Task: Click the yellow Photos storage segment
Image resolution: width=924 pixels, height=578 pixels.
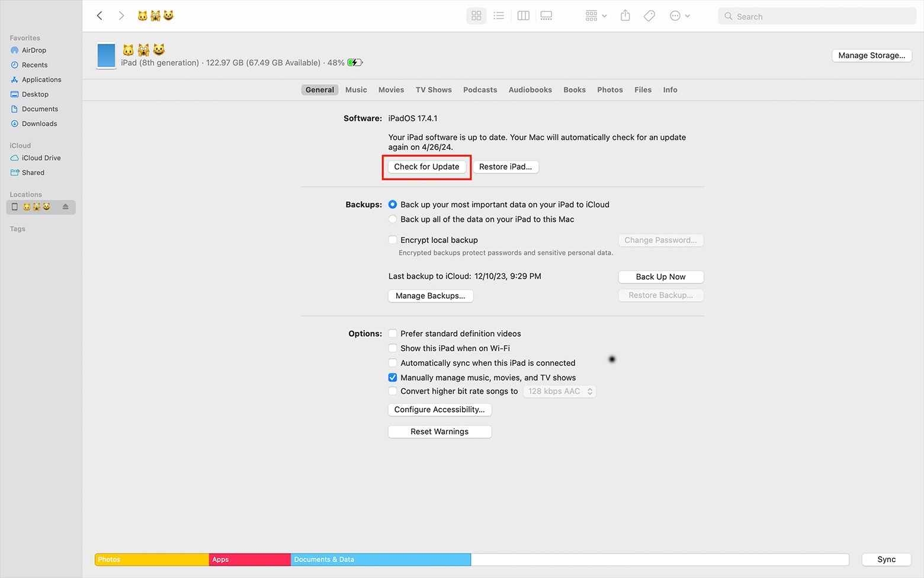Action: [151, 559]
